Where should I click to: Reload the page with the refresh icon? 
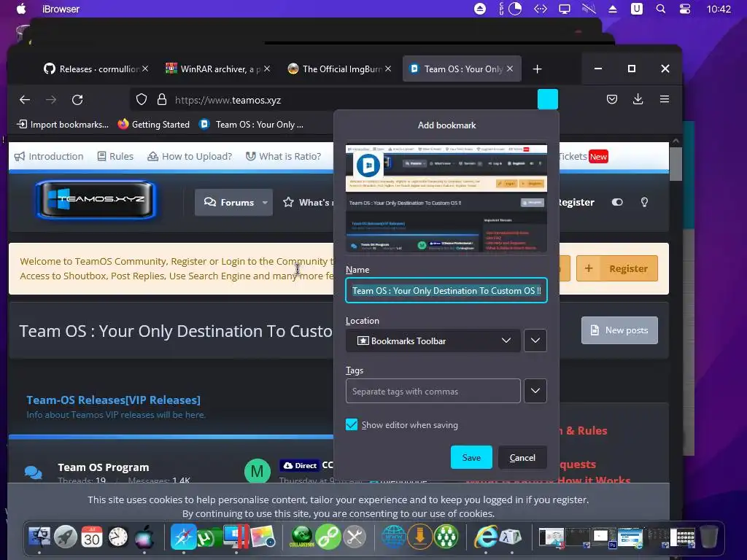click(77, 99)
